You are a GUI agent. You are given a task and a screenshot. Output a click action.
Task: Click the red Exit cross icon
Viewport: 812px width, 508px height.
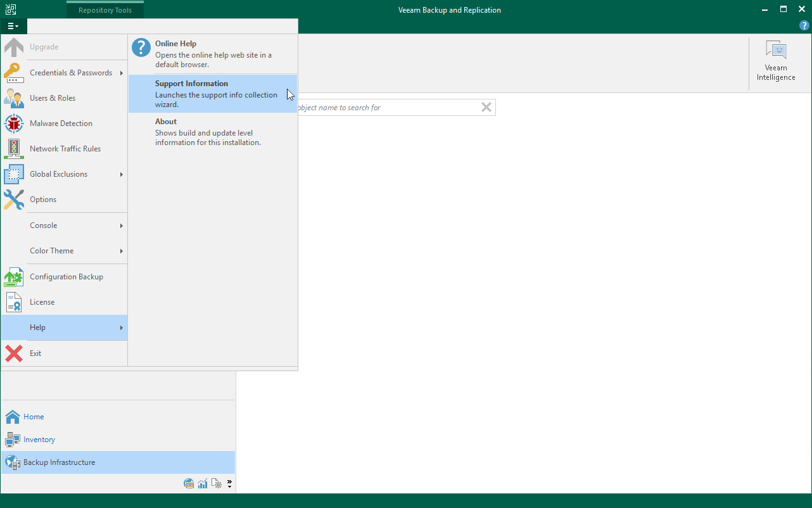[14, 353]
